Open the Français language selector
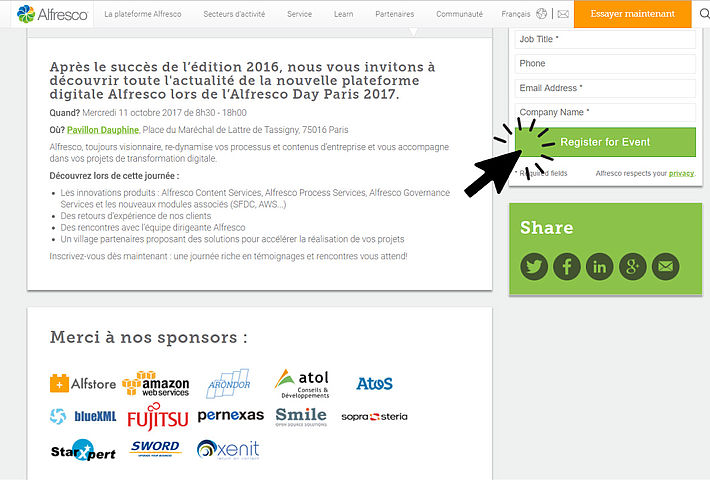710x480 pixels. click(x=516, y=14)
